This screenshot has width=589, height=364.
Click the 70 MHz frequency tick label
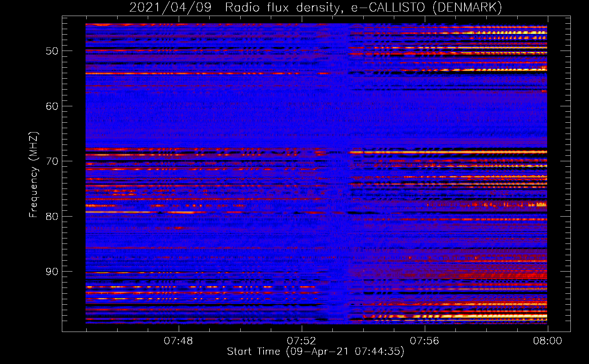pos(52,161)
